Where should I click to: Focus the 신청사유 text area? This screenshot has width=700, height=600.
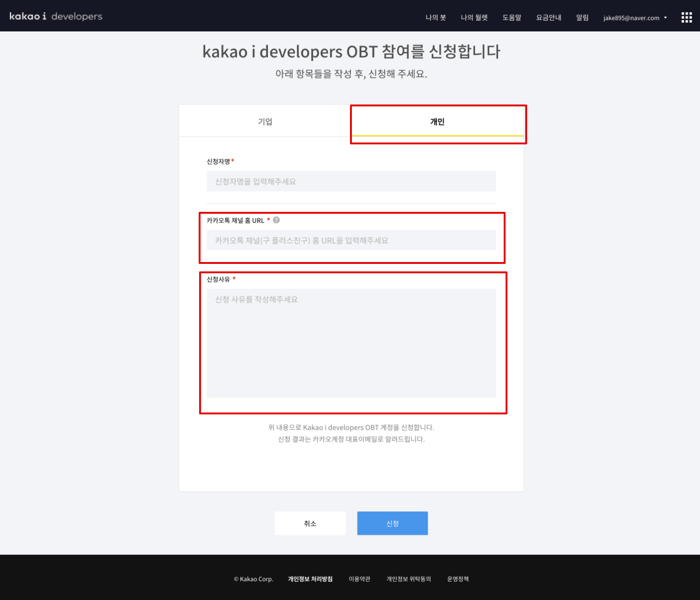[x=351, y=343]
